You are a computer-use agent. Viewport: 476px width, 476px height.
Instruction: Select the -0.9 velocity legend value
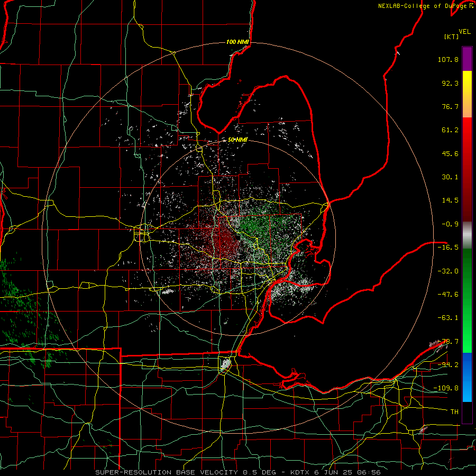(x=450, y=224)
